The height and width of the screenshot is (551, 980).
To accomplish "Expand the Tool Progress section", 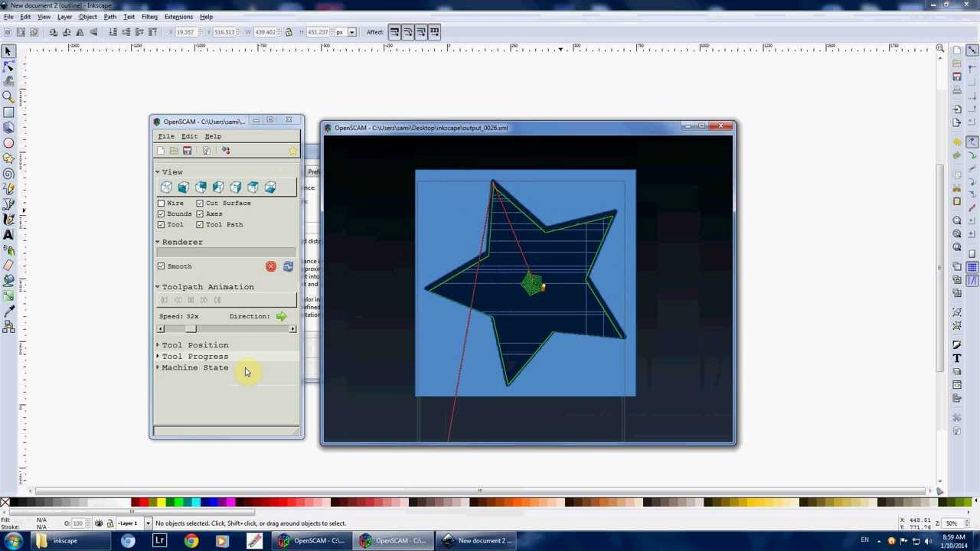I will (158, 357).
